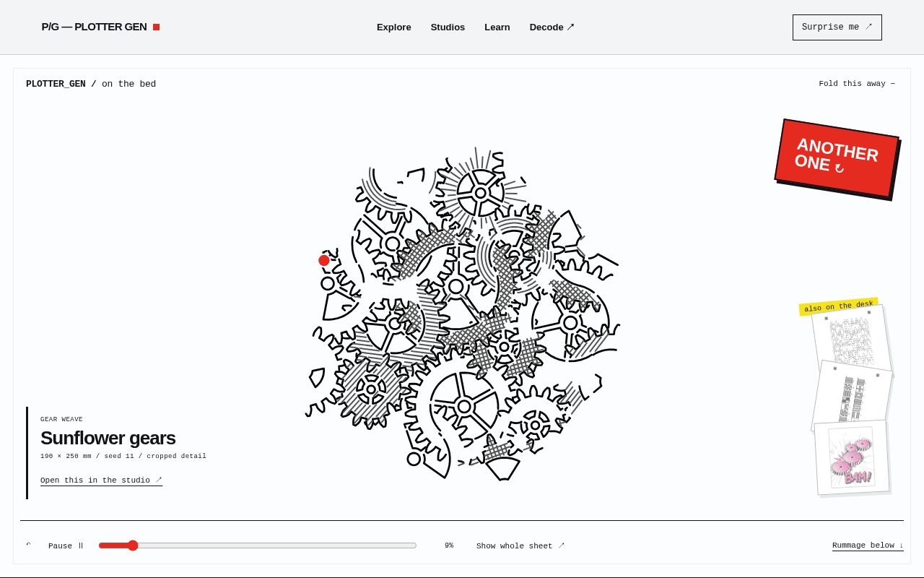Click the Sunflower gears title
The height and width of the screenshot is (578, 924).
pos(108,438)
